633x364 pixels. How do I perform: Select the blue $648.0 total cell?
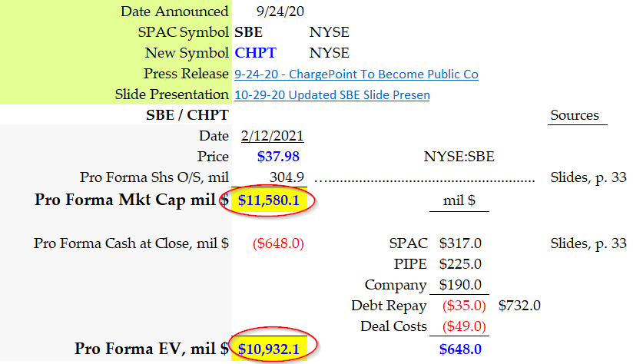pyautogui.click(x=460, y=349)
